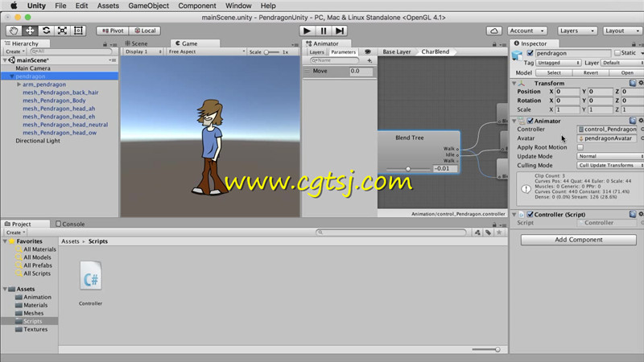Open the Display 1 dropdown

pos(142,51)
